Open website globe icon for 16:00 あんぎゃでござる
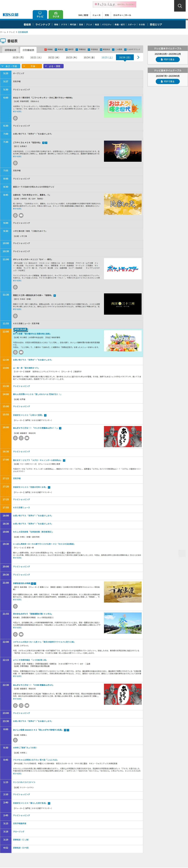Viewport: 188px width, 868px height. (x=15, y=438)
